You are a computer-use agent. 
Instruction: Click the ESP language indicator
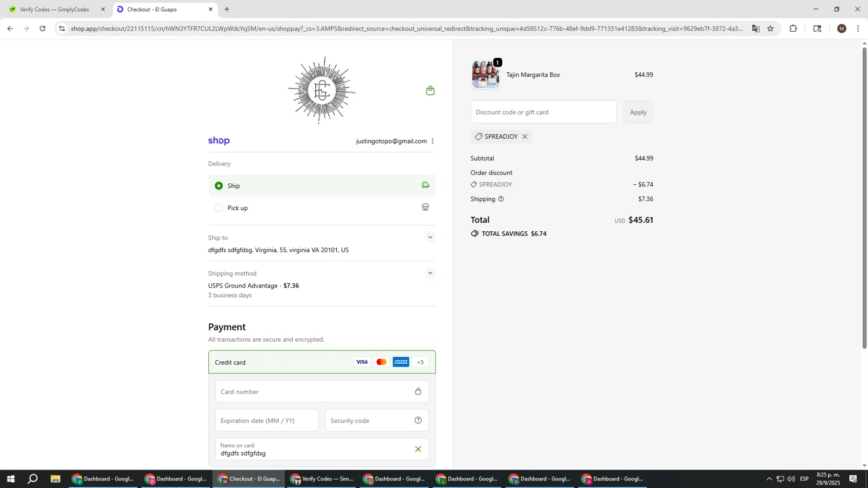click(x=804, y=479)
